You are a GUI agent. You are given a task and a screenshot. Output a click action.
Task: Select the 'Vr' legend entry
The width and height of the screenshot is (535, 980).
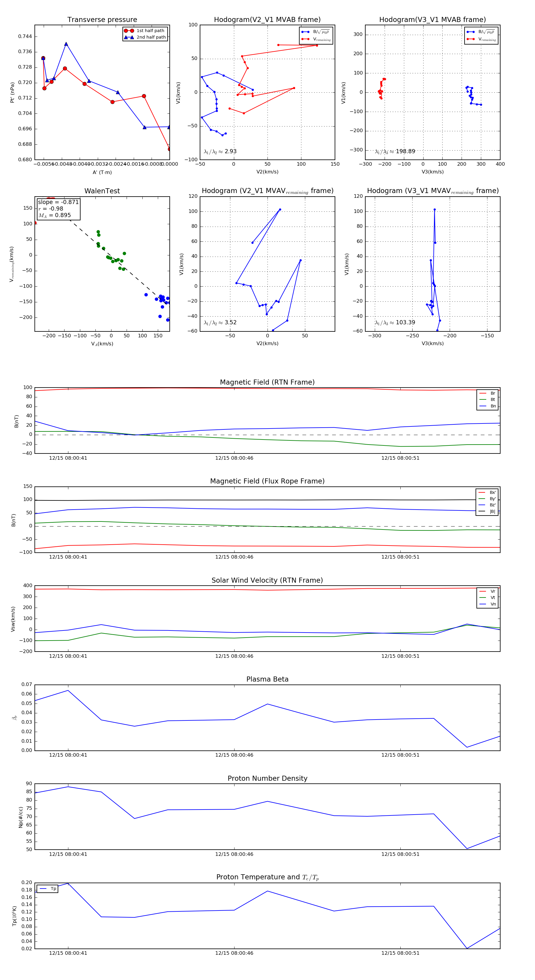(487, 592)
